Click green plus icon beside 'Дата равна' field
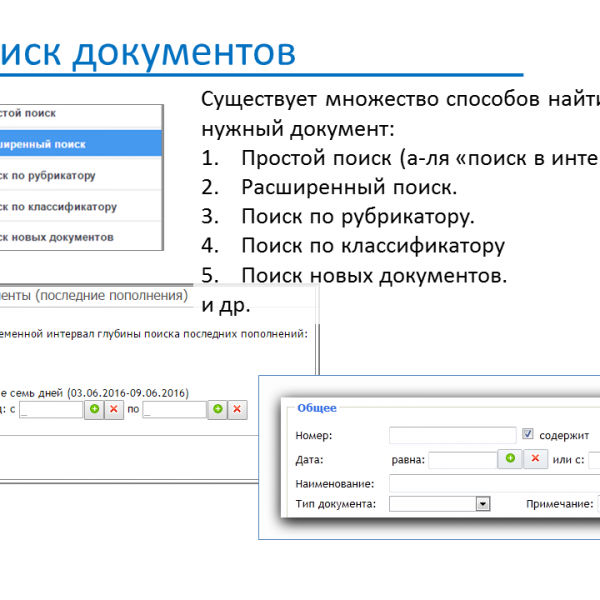The height and width of the screenshot is (600, 600). (510, 459)
